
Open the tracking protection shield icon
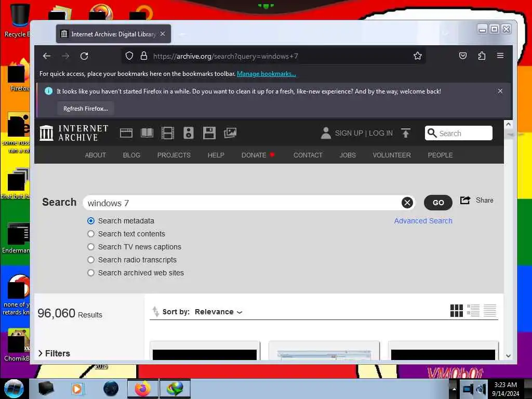tap(129, 56)
